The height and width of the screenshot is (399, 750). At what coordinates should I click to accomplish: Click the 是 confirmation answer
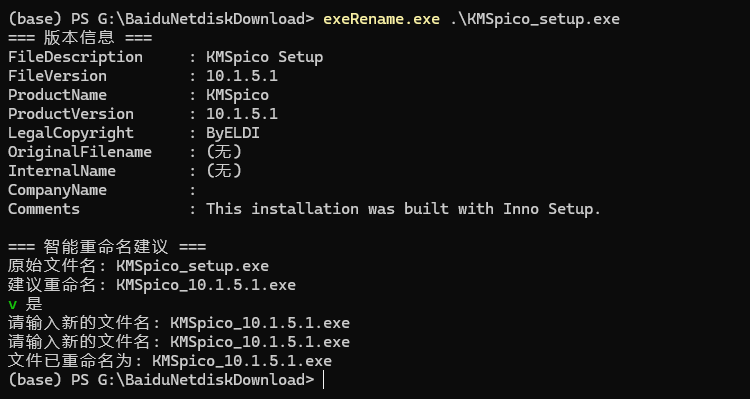coord(34,304)
